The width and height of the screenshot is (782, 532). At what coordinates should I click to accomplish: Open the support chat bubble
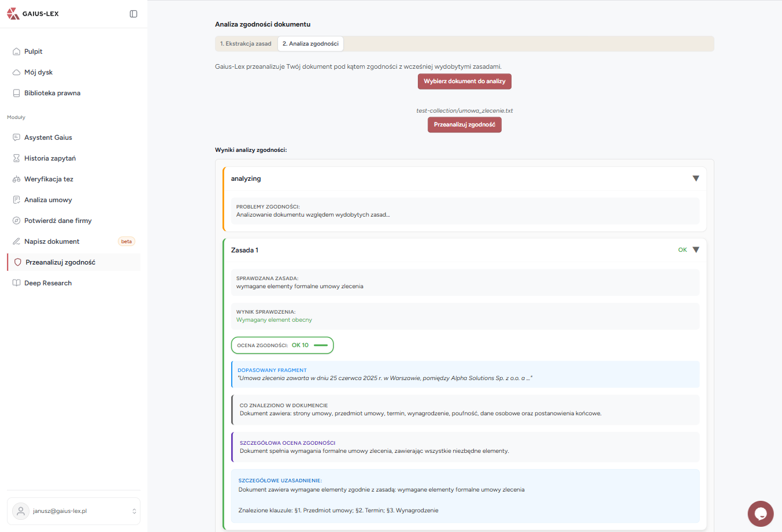(x=760, y=514)
